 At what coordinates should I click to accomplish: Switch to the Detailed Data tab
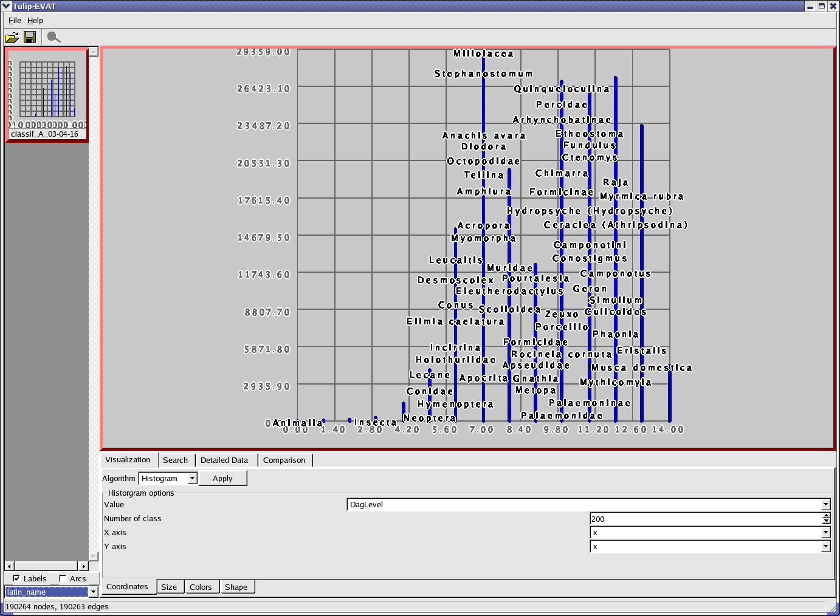[x=224, y=460]
